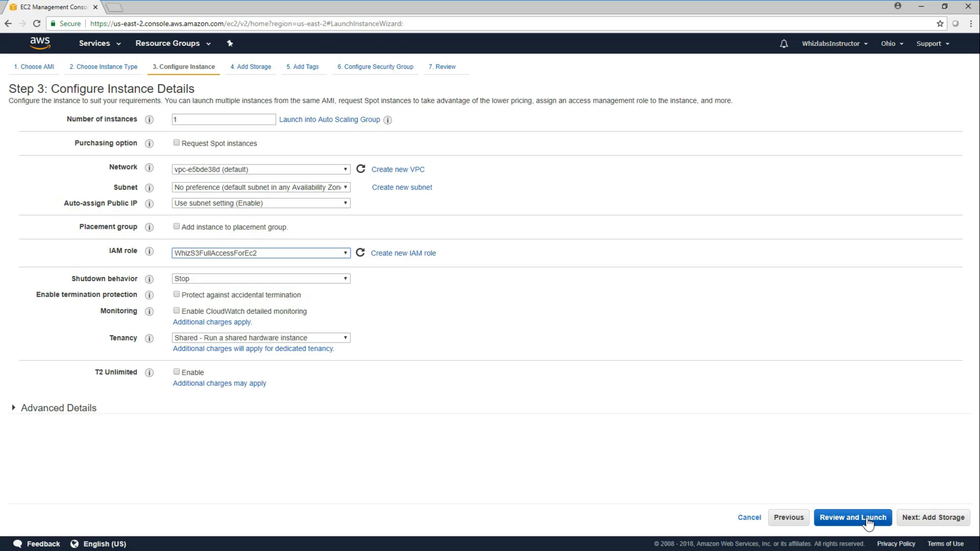Open the Shutdown behavior dropdown
980x551 pixels.
[x=261, y=279]
